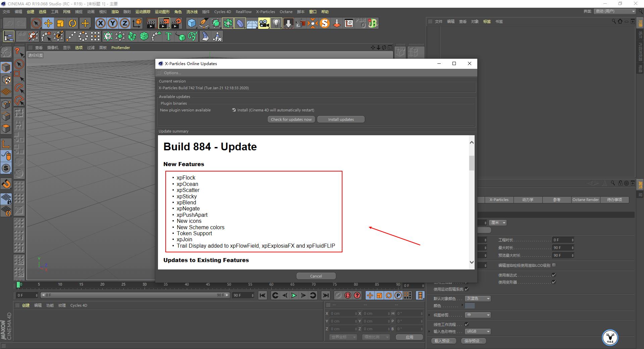Click the cube primitive object icon

click(192, 23)
